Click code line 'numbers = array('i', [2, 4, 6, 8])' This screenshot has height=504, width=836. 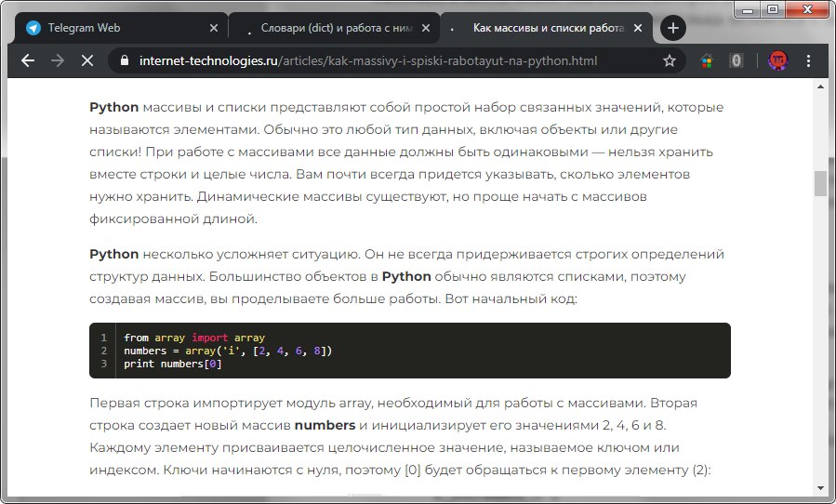coord(228,351)
